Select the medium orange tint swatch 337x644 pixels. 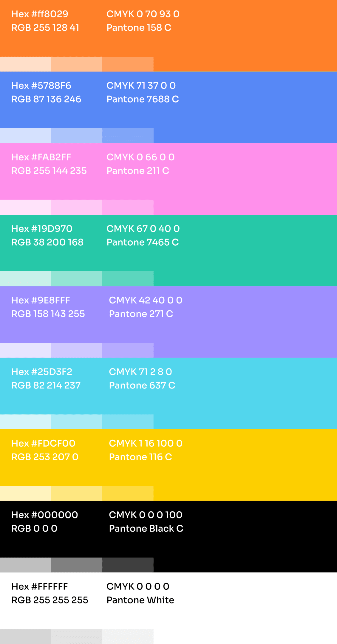[x=77, y=64]
